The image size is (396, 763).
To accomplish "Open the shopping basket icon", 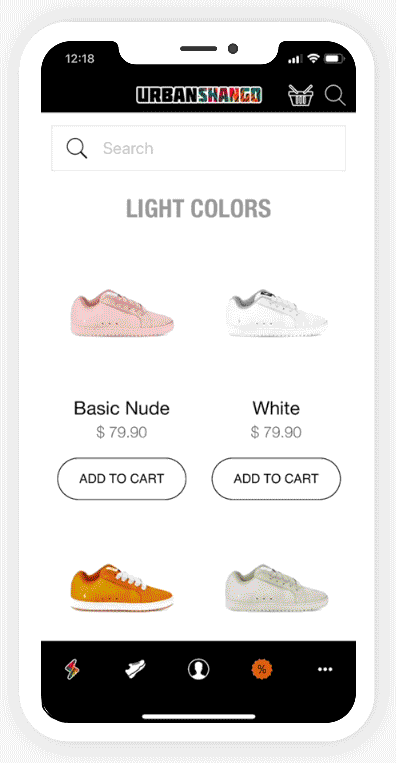I will pos(301,95).
